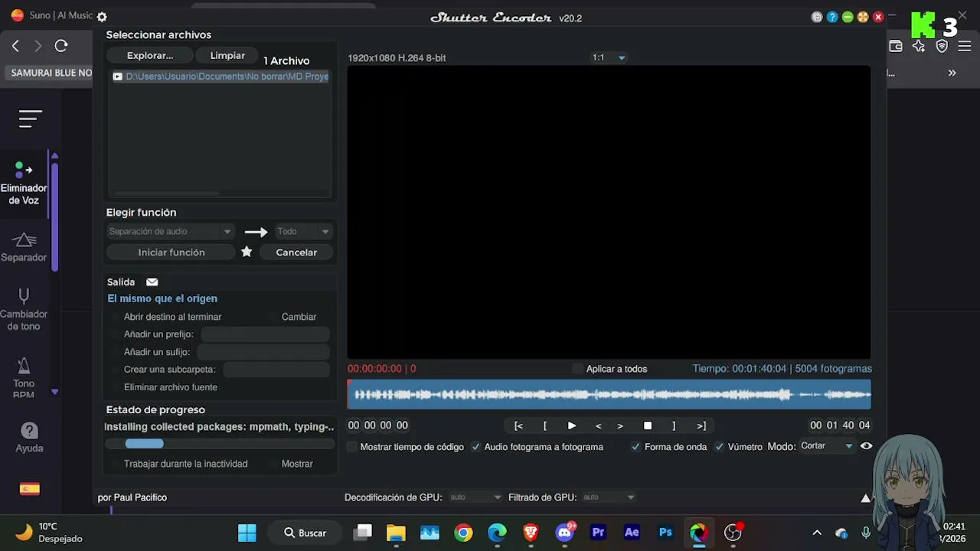Open Adobe Photoshop from the taskbar
The image size is (980, 551).
point(665,533)
